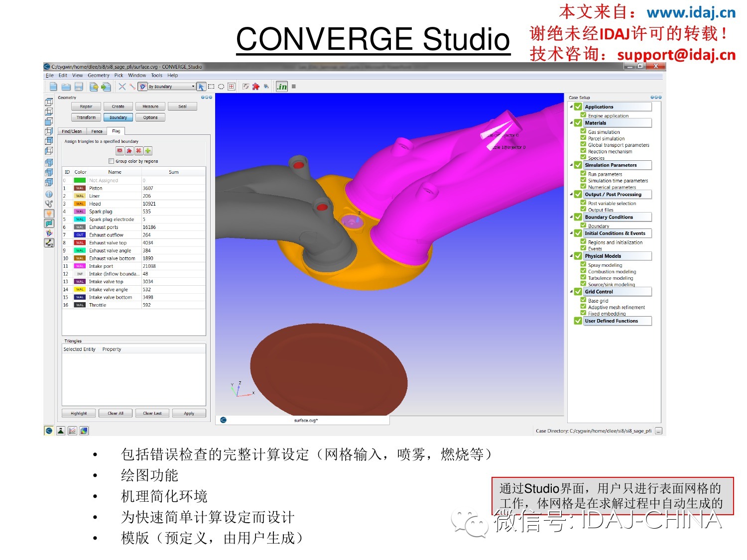Image resolution: width=747 pixels, height=560 pixels.
Task: Click the red X delete boundary icon
Action: click(138, 151)
